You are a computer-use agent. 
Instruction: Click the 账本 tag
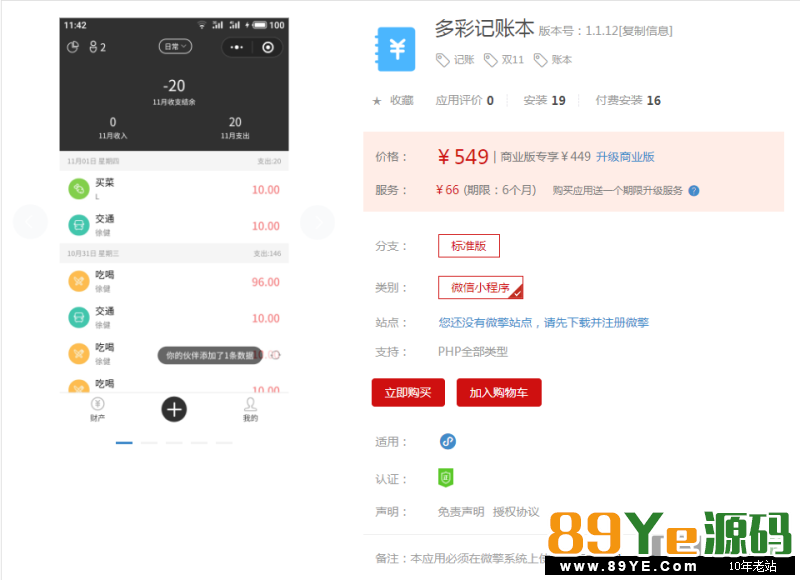(553, 60)
